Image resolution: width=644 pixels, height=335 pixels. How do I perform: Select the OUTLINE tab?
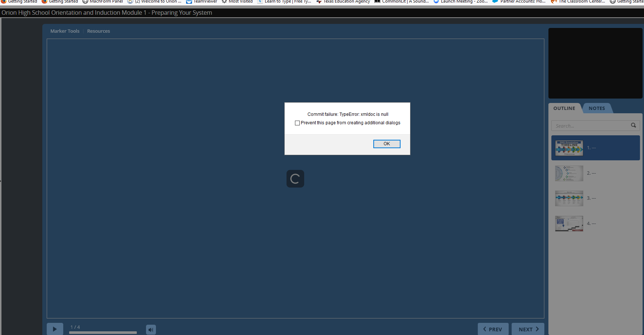tap(564, 108)
